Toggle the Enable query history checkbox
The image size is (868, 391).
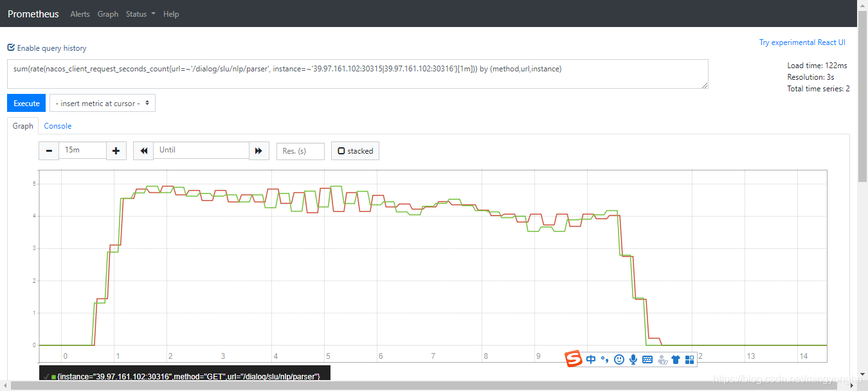click(10, 47)
